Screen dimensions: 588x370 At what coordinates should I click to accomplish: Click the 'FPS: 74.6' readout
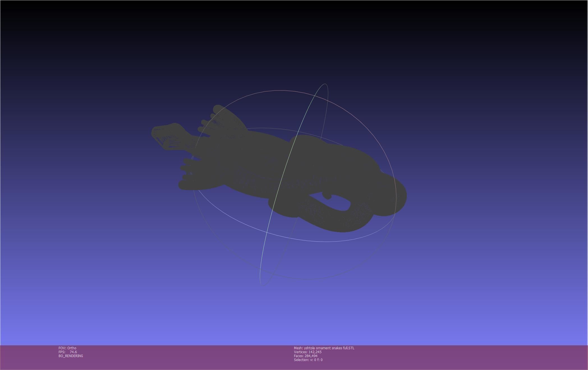click(68, 352)
